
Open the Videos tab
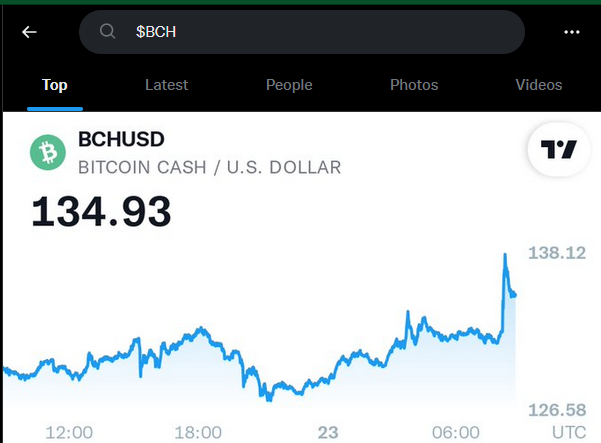tap(539, 85)
